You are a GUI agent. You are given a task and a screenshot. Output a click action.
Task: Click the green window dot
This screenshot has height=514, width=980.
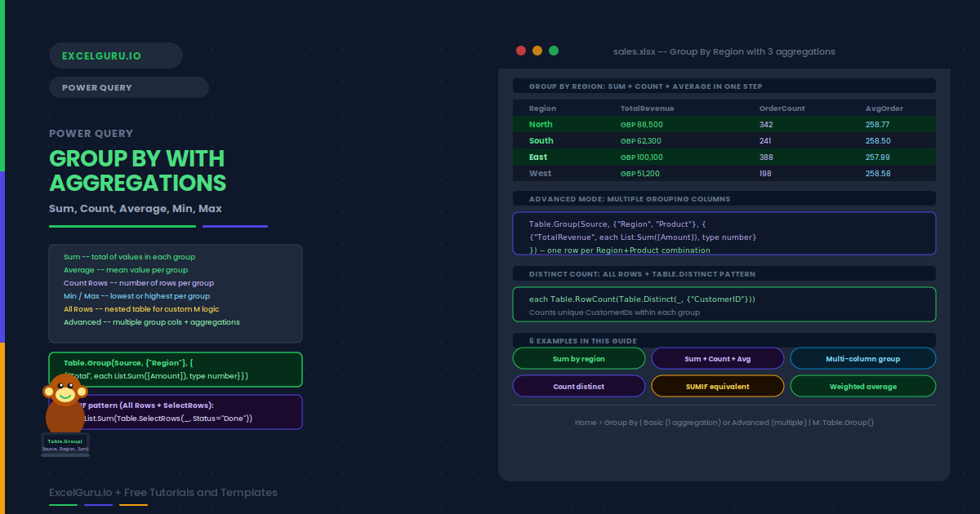[x=554, y=51]
